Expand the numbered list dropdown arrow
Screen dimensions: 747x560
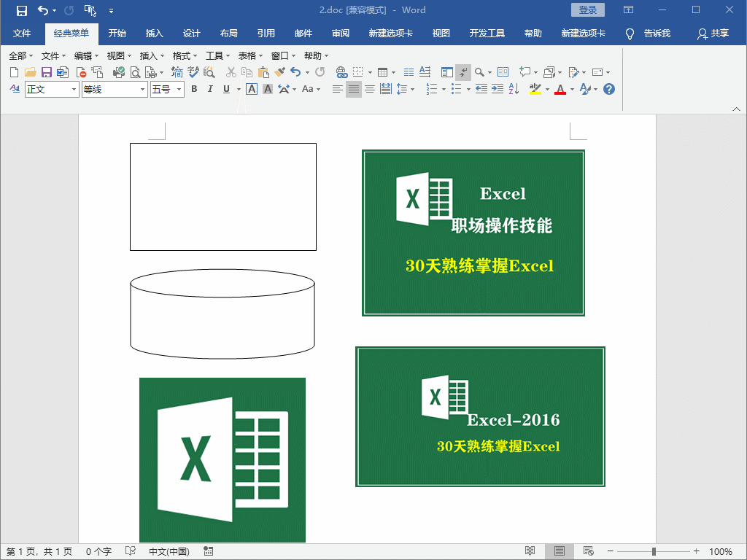click(x=444, y=89)
